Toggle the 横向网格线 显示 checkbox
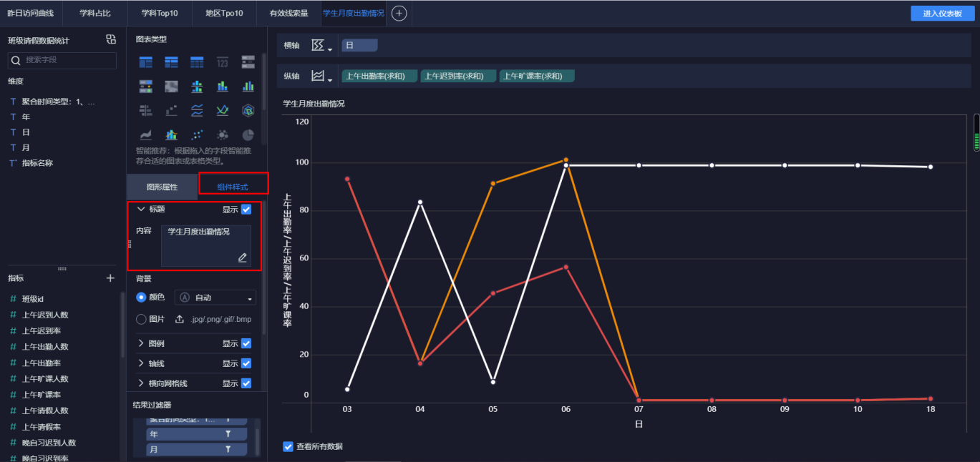The width and height of the screenshot is (980, 462). [x=246, y=383]
